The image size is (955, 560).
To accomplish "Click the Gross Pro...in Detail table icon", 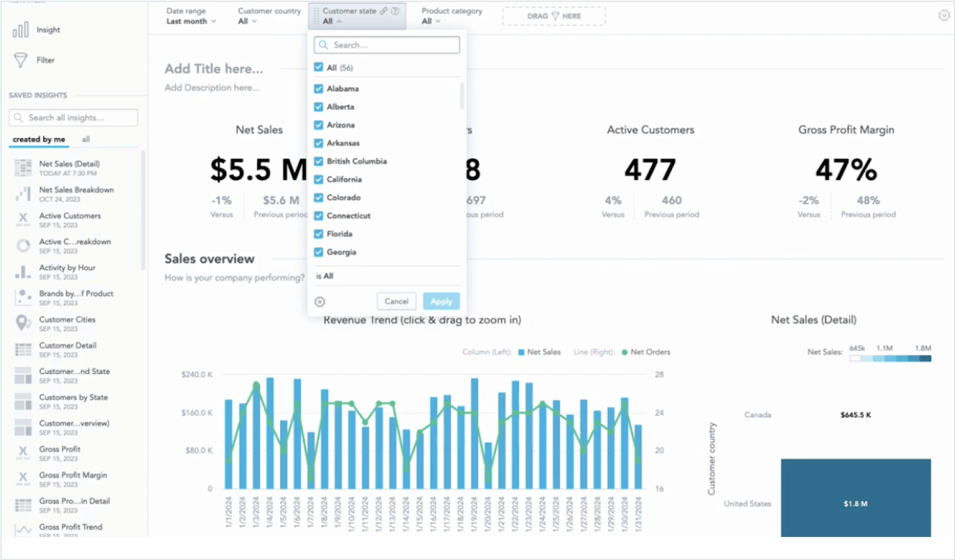I will click(x=23, y=505).
